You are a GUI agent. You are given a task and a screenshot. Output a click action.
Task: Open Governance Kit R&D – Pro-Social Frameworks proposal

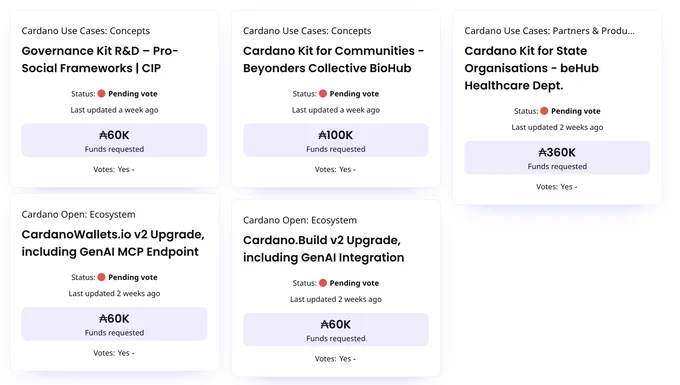(100, 59)
